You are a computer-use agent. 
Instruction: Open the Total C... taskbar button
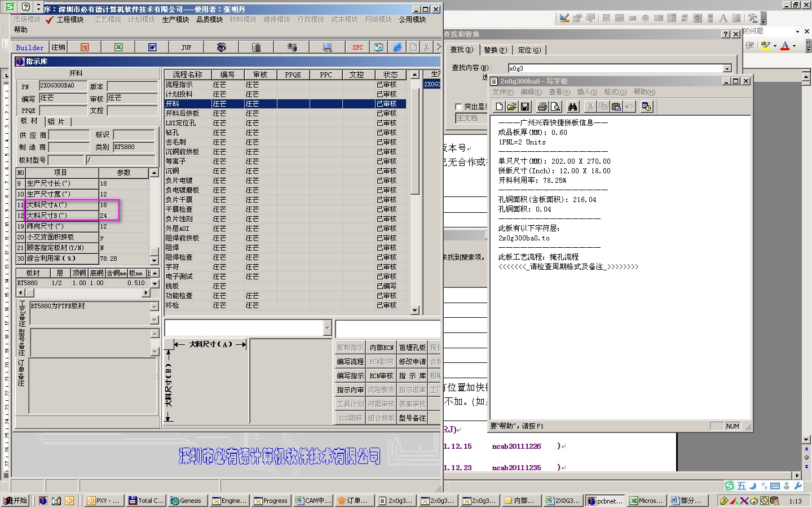pos(145,501)
